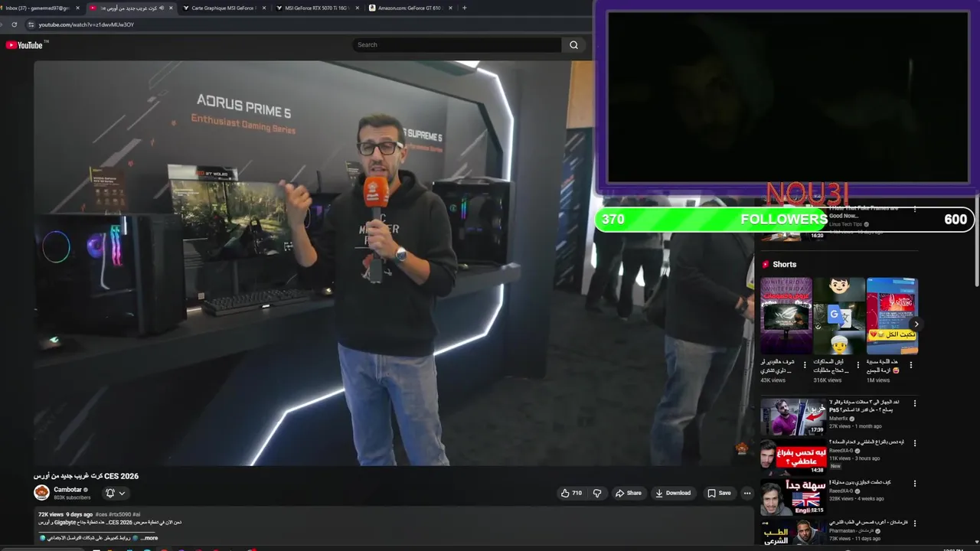Dislike the video
Viewport: 980px width, 551px height.
[597, 493]
